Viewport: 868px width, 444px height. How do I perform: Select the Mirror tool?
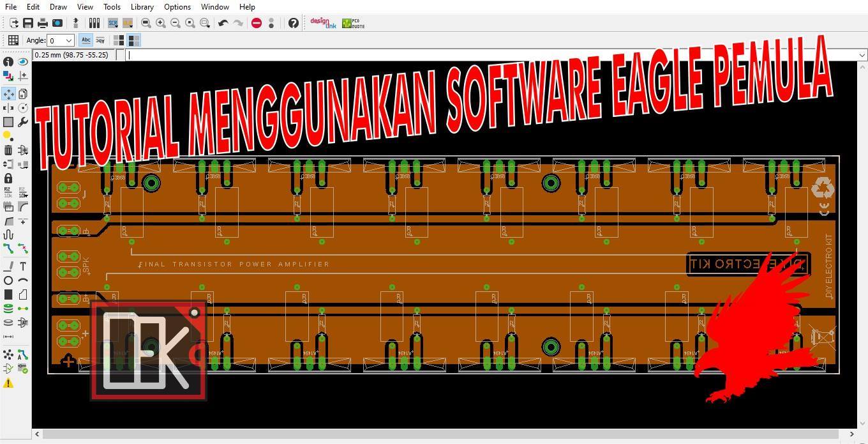pos(8,108)
